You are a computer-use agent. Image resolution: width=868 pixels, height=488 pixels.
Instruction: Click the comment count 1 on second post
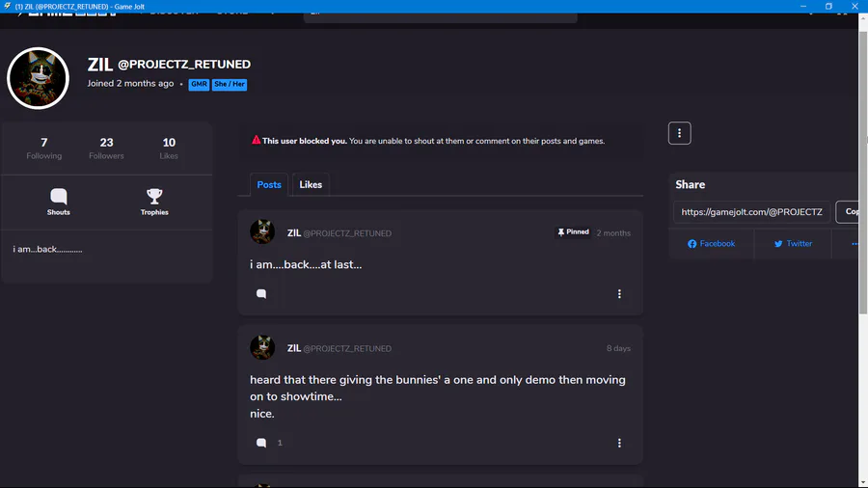pyautogui.click(x=280, y=443)
